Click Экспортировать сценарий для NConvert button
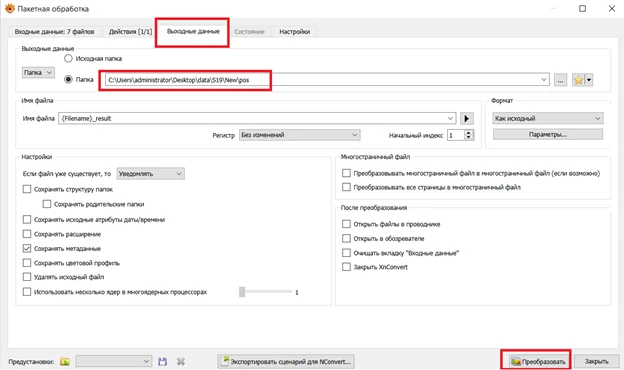Screen dimensions: 624x370 (286, 361)
